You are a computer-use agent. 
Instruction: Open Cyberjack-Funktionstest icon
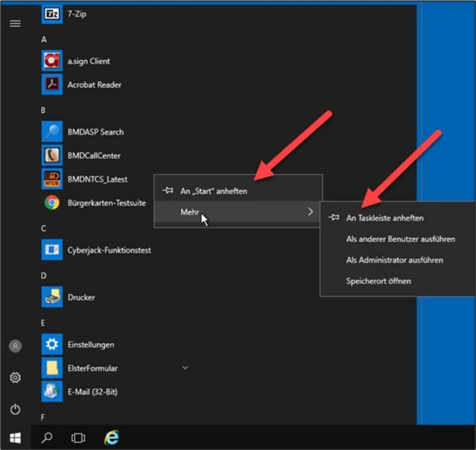(51, 250)
